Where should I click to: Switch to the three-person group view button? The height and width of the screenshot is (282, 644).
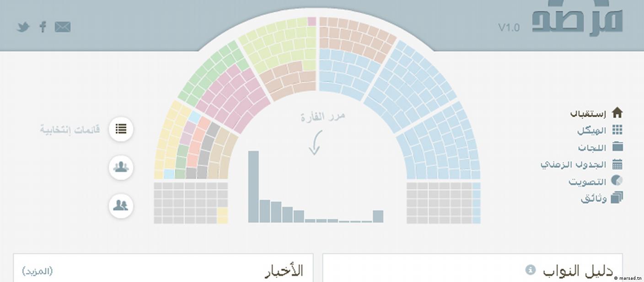tap(121, 168)
